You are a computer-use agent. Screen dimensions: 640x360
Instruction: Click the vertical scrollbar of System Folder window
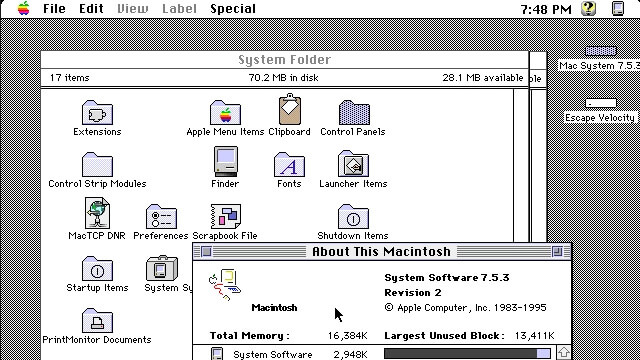[521, 167]
